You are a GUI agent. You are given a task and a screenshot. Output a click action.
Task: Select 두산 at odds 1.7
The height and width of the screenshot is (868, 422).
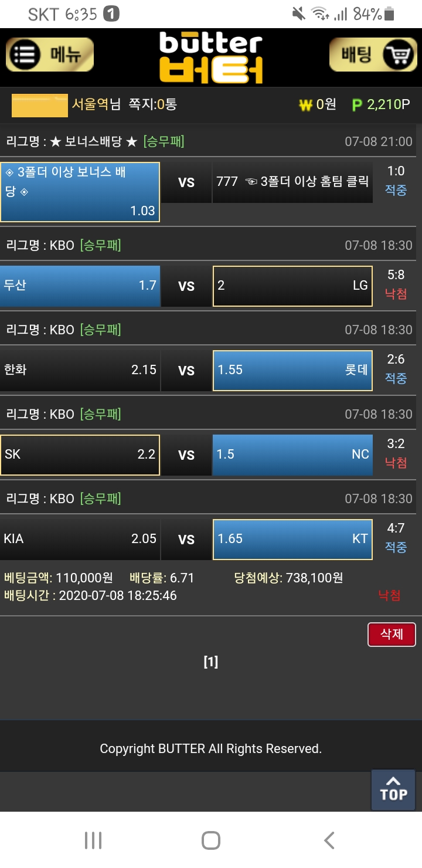click(x=80, y=286)
